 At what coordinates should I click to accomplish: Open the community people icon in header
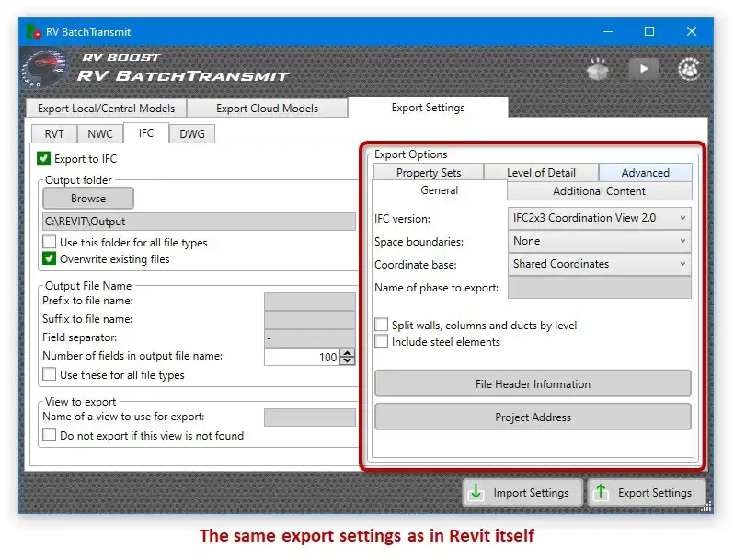(x=689, y=69)
